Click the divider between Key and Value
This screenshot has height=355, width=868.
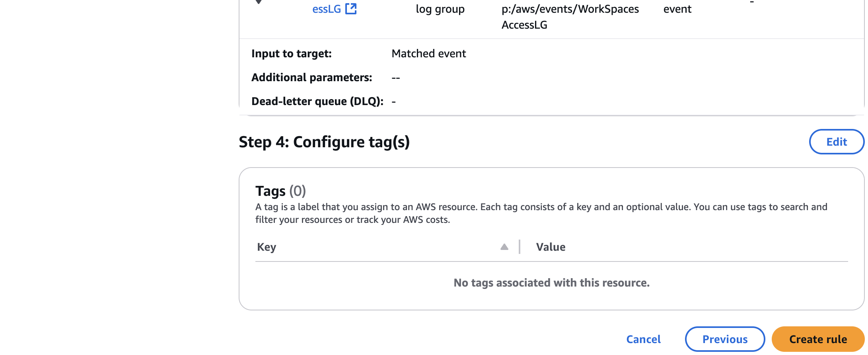point(520,247)
